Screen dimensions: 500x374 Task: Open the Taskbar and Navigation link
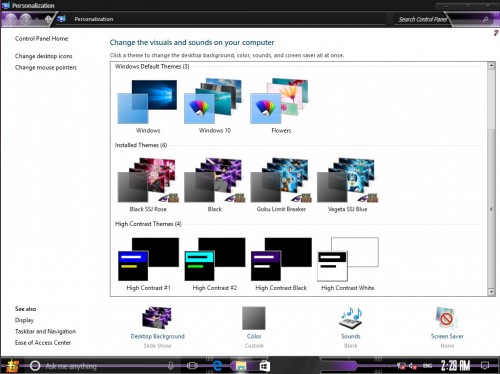(x=45, y=331)
